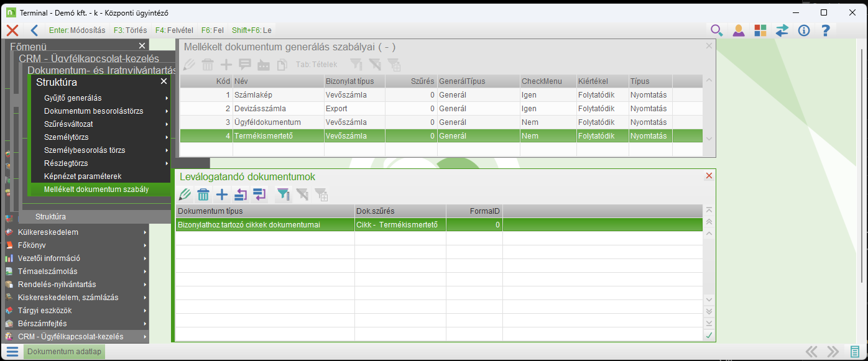
Task: Click the funnel-with-plus icon in Leválogatandó dokumentumok
Action: [x=322, y=194]
